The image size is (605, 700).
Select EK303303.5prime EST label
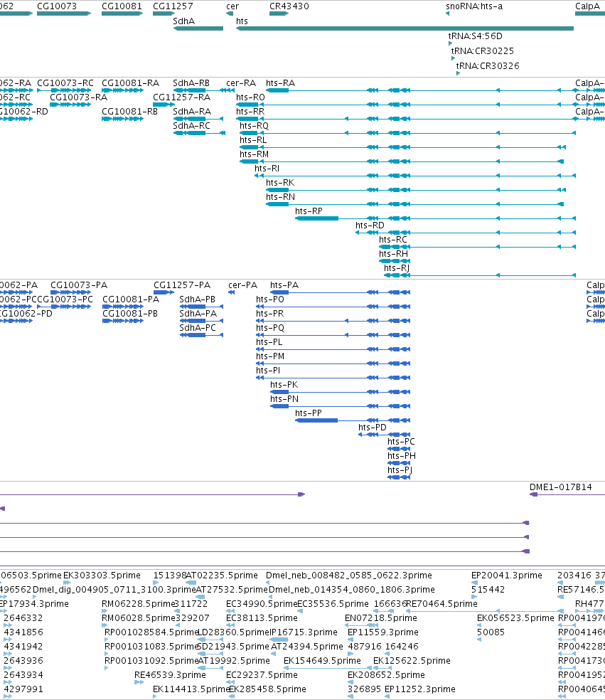click(x=102, y=576)
